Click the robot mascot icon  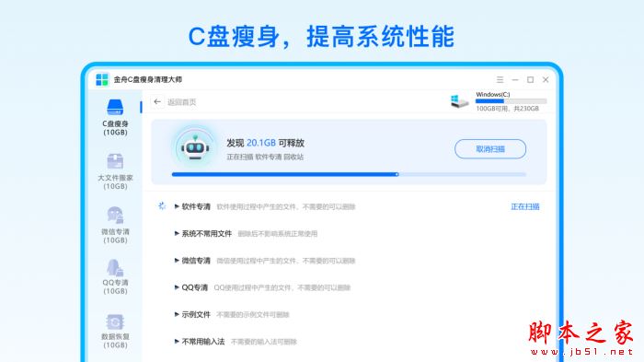[195, 147]
